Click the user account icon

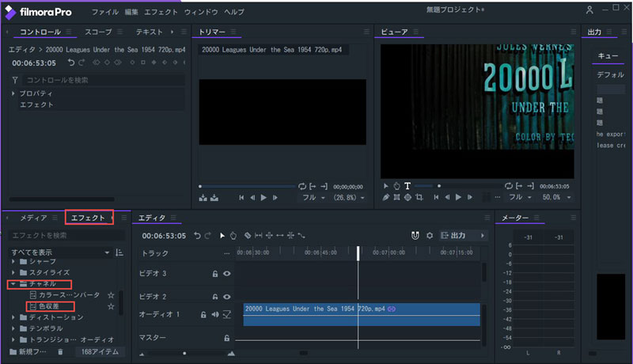[589, 10]
